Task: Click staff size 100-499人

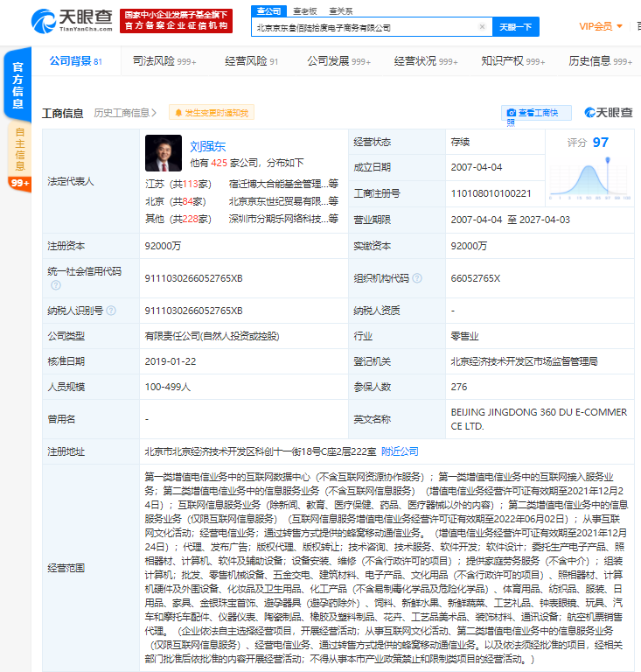Action: [168, 387]
